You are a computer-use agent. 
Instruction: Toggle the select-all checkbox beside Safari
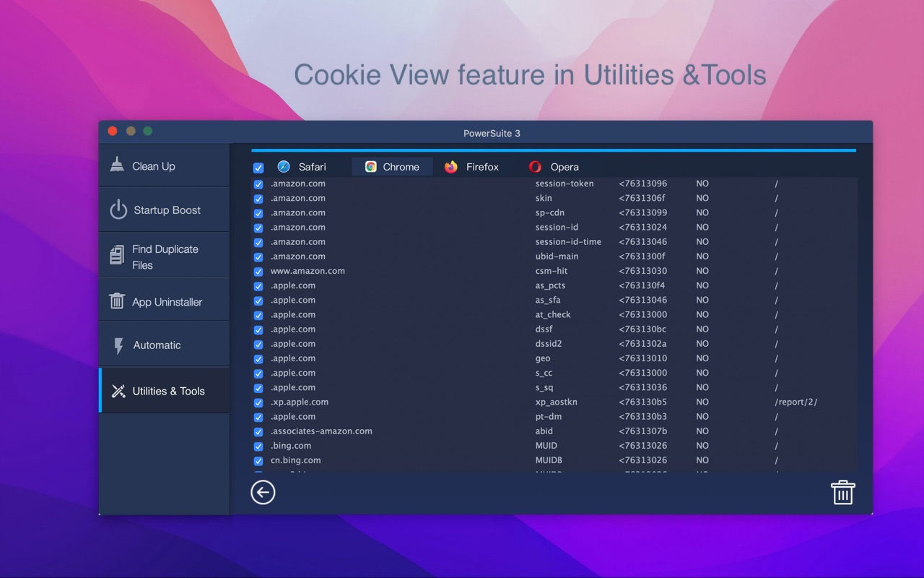[x=258, y=168]
